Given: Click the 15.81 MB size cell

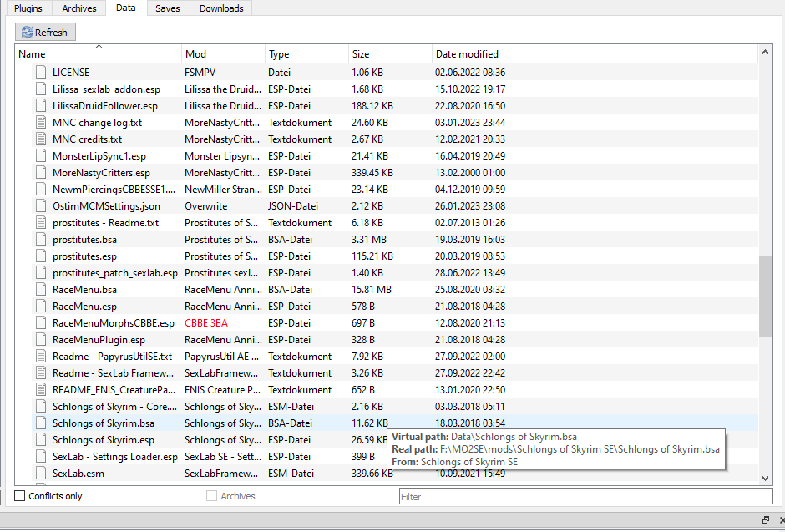Looking at the screenshot, I should tap(372, 289).
